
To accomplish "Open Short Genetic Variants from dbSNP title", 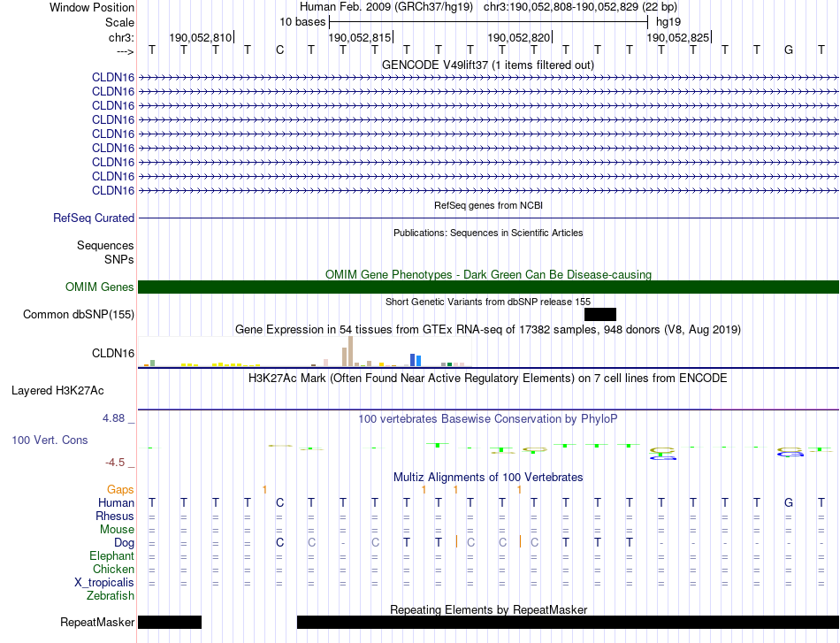I will 488,302.
